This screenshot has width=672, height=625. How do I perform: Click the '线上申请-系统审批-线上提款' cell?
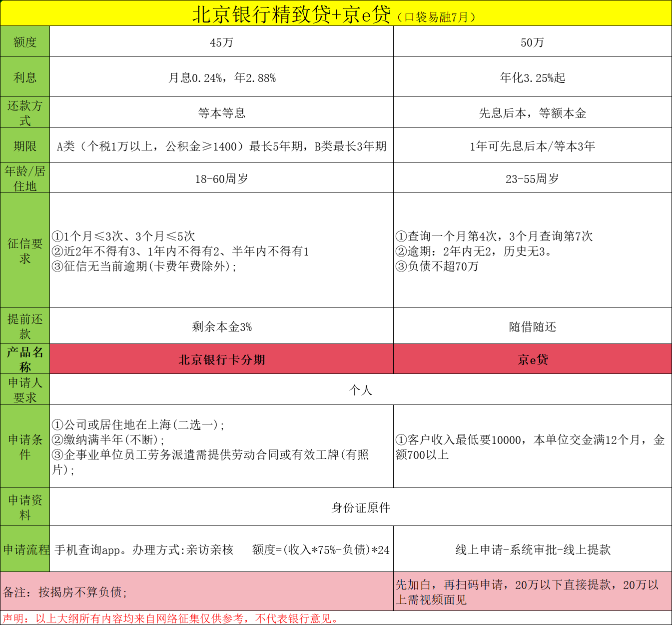tap(532, 549)
